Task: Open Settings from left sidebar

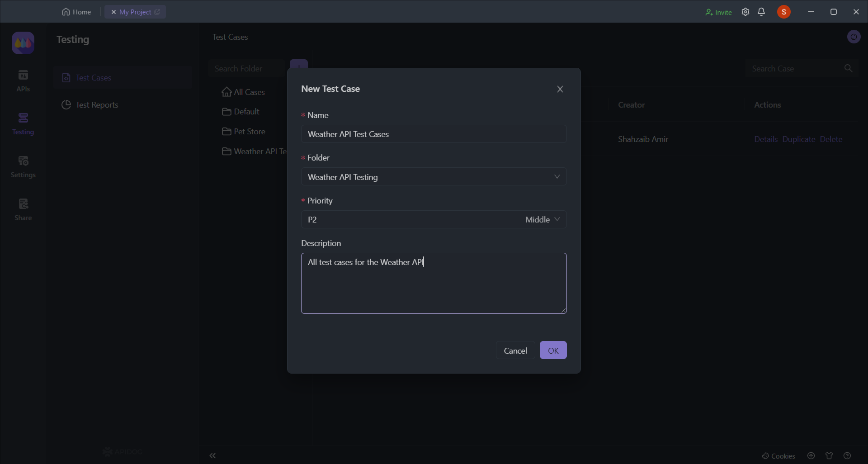Action: coord(23,166)
